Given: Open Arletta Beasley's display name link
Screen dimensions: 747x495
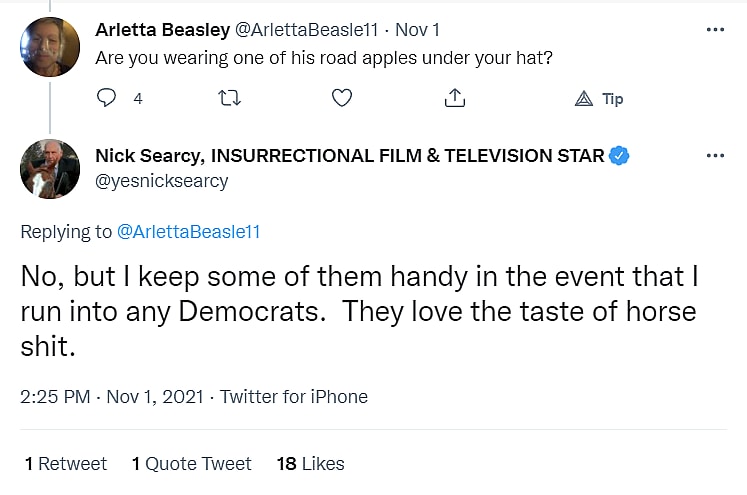Looking at the screenshot, I should 161,30.
